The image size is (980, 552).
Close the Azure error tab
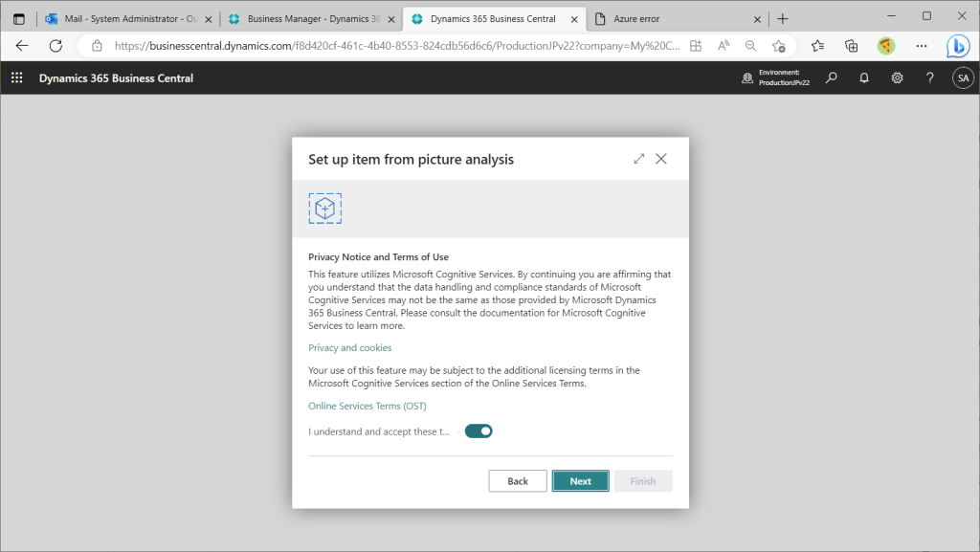pyautogui.click(x=757, y=19)
